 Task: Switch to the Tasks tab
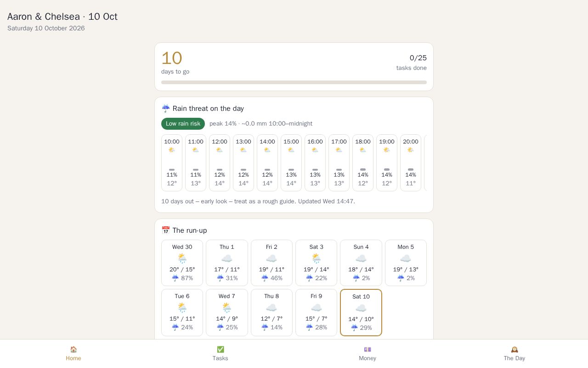click(220, 354)
